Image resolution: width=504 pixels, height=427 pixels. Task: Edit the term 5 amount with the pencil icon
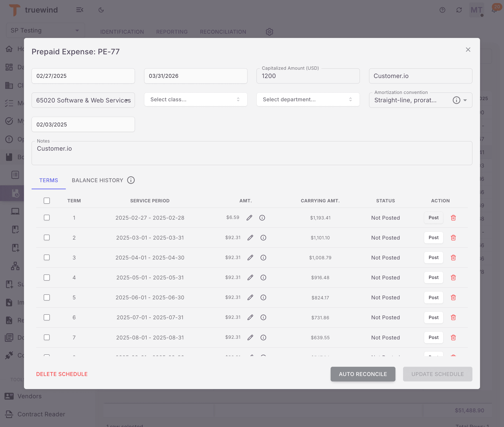pos(250,297)
